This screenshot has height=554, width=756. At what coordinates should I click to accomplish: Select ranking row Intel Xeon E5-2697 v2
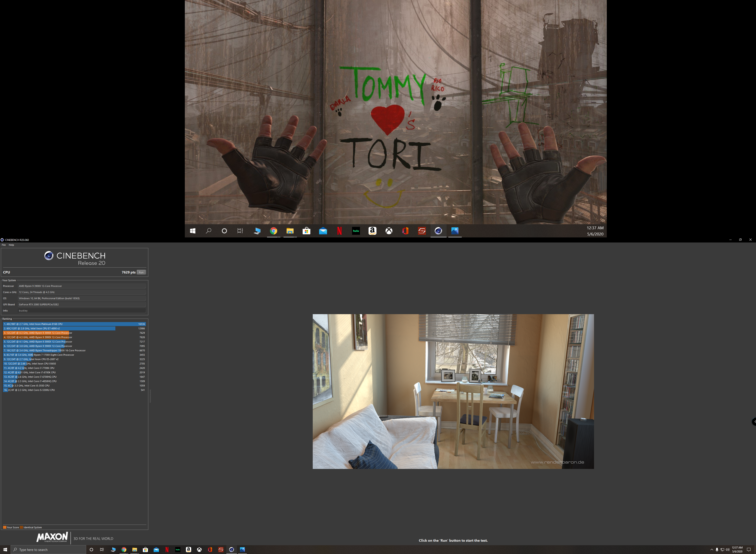[x=75, y=359]
